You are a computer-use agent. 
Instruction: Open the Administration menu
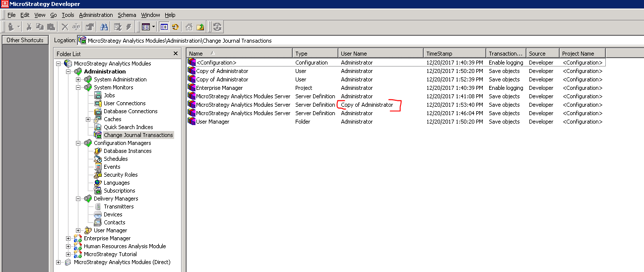96,15
